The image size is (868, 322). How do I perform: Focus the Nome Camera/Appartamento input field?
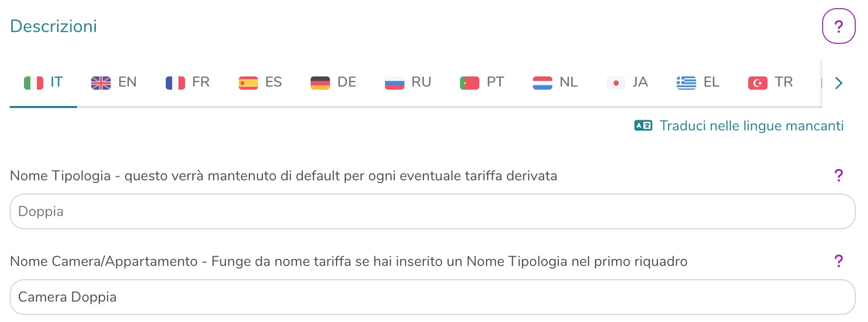click(x=432, y=297)
